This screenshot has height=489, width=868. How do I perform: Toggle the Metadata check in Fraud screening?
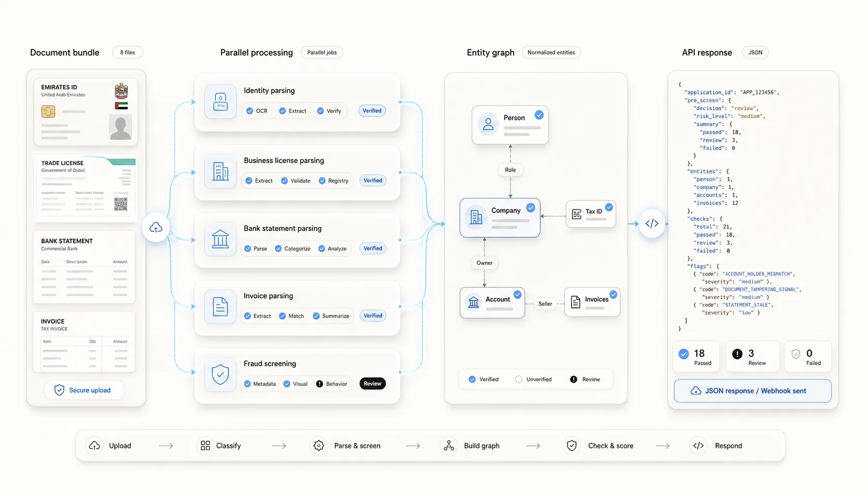click(248, 384)
